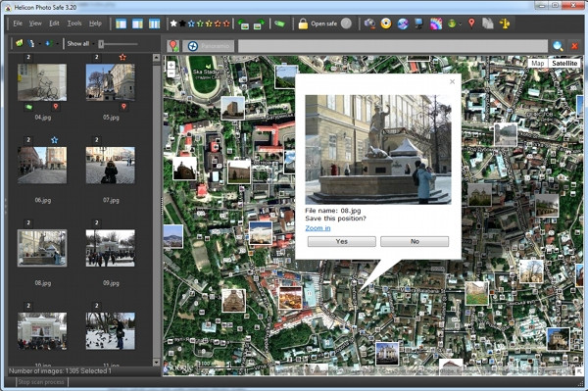Select the 09.jpg thumbnail
588x391 pixels.
tap(110, 248)
